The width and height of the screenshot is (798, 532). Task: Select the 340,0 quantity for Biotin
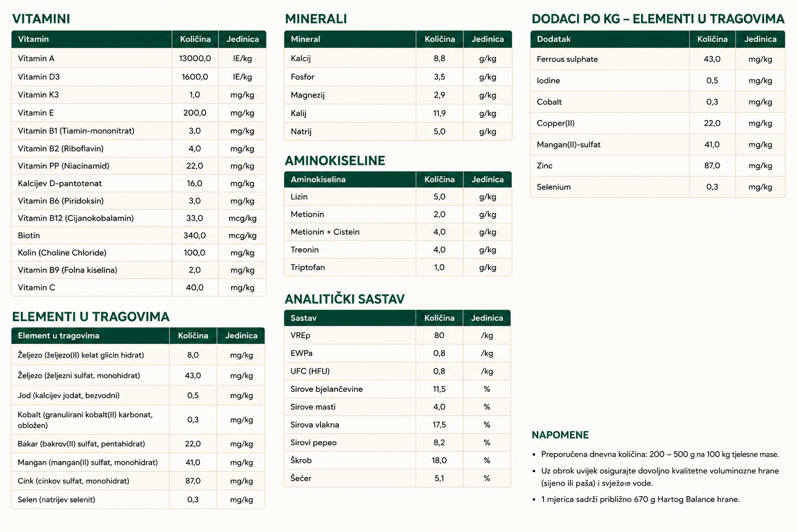point(195,235)
